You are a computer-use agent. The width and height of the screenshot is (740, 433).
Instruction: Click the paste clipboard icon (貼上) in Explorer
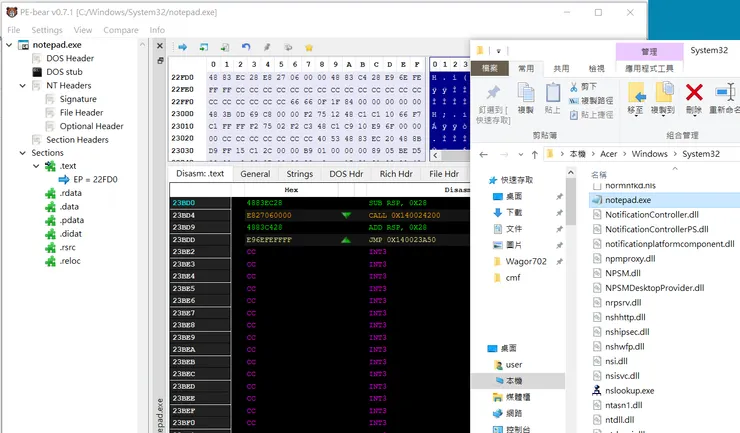(552, 93)
